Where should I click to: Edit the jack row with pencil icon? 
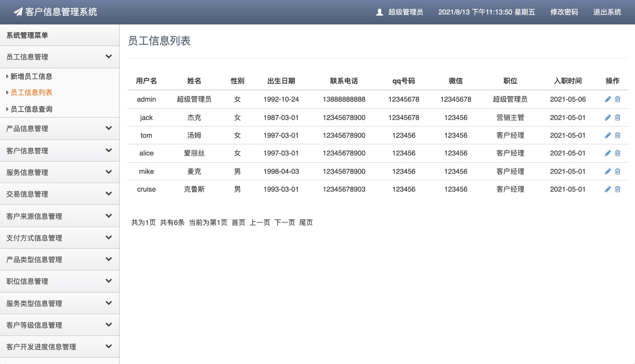pos(608,117)
